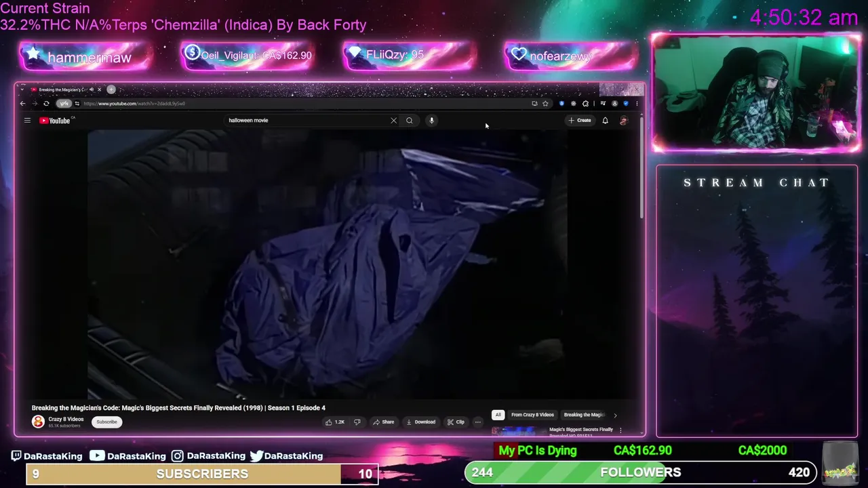Expand the tab search chevron
The width and height of the screenshot is (868, 488).
[x=22, y=89]
